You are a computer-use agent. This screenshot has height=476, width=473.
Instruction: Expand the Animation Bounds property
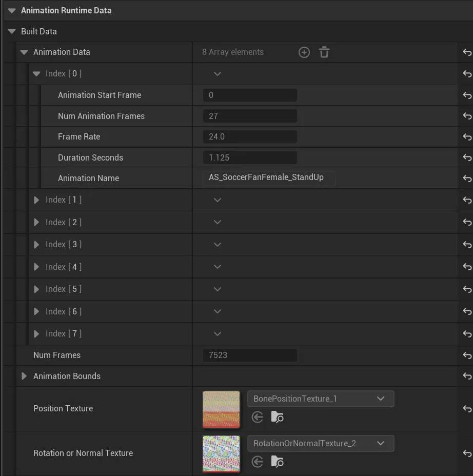[x=24, y=376]
